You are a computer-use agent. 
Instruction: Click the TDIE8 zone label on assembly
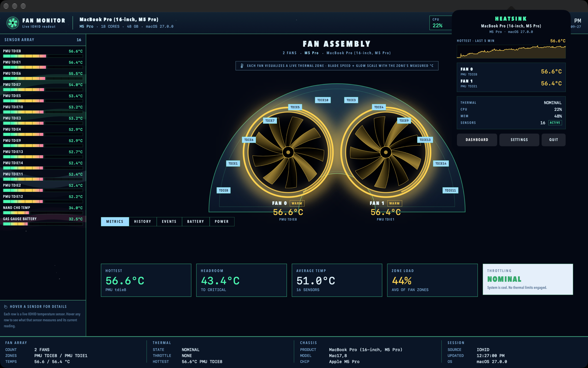click(223, 190)
